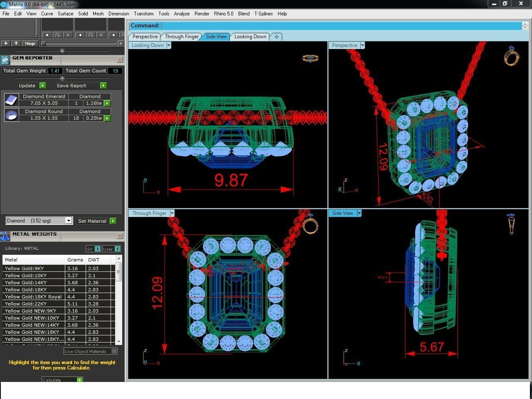Image resolution: width=532 pixels, height=399 pixels.
Task: Open the File menu
Action: coord(6,14)
